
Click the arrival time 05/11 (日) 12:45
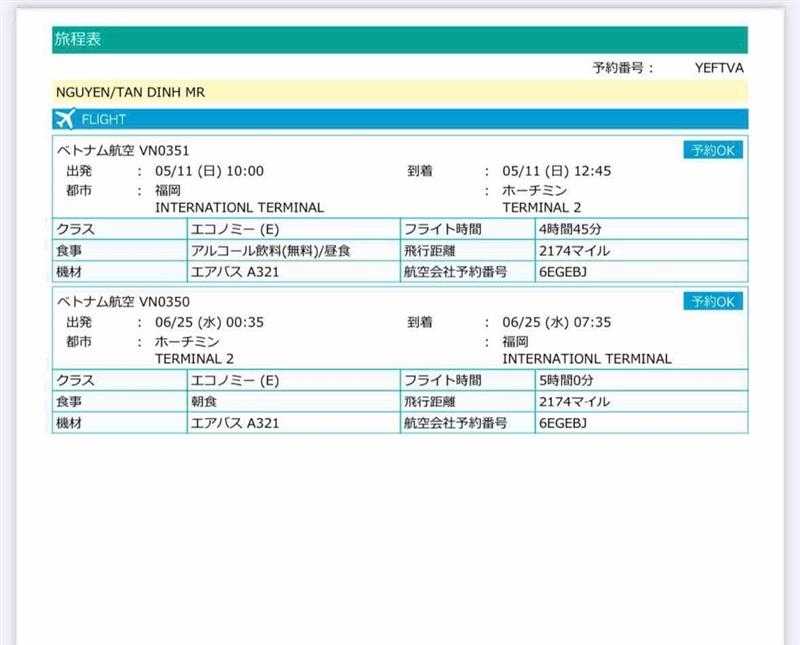coord(557,171)
